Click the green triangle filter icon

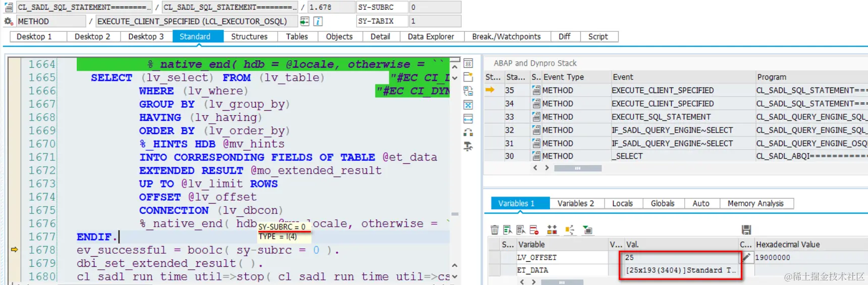click(x=587, y=230)
